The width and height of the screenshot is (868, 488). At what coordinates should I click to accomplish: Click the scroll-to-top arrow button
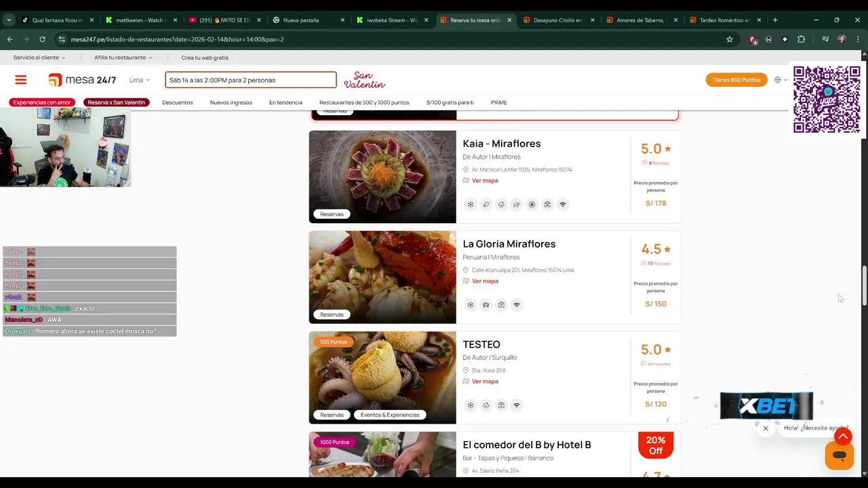pos(843,437)
